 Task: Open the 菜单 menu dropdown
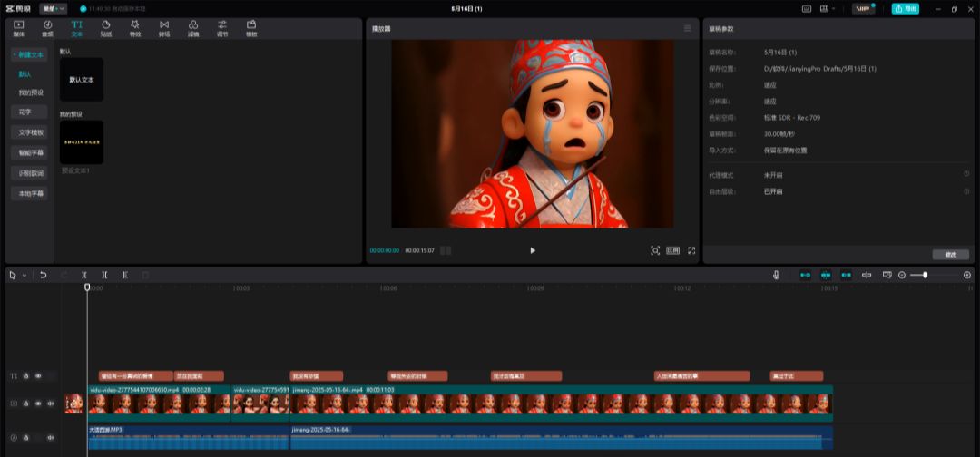pyautogui.click(x=54, y=9)
